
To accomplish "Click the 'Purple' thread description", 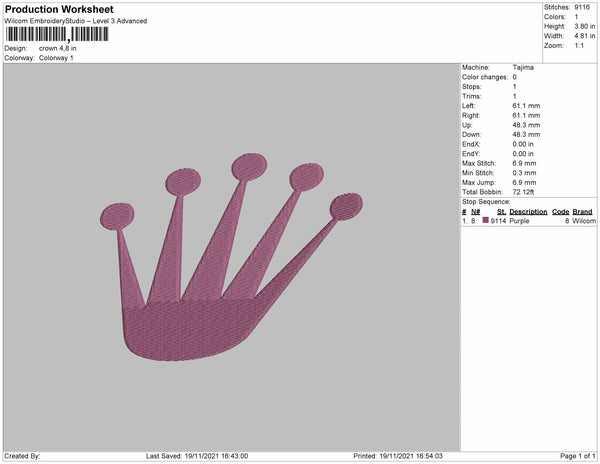I will click(x=519, y=221).
